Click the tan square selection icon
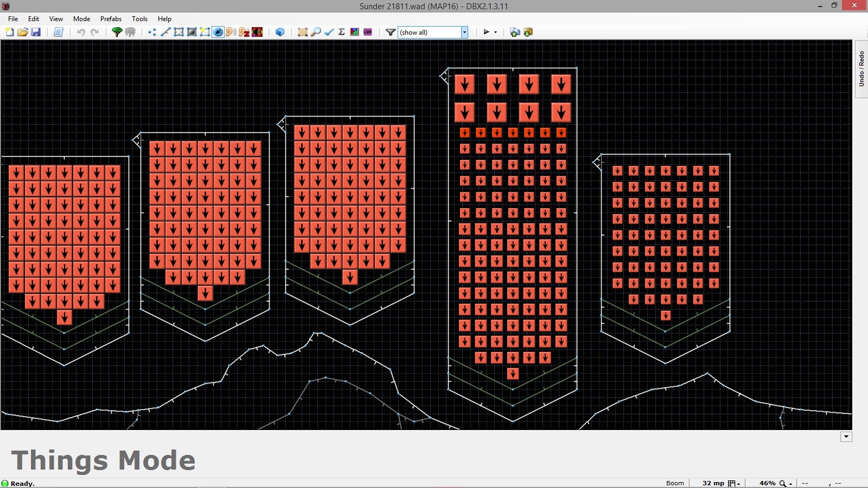The image size is (868, 488). 303,32
